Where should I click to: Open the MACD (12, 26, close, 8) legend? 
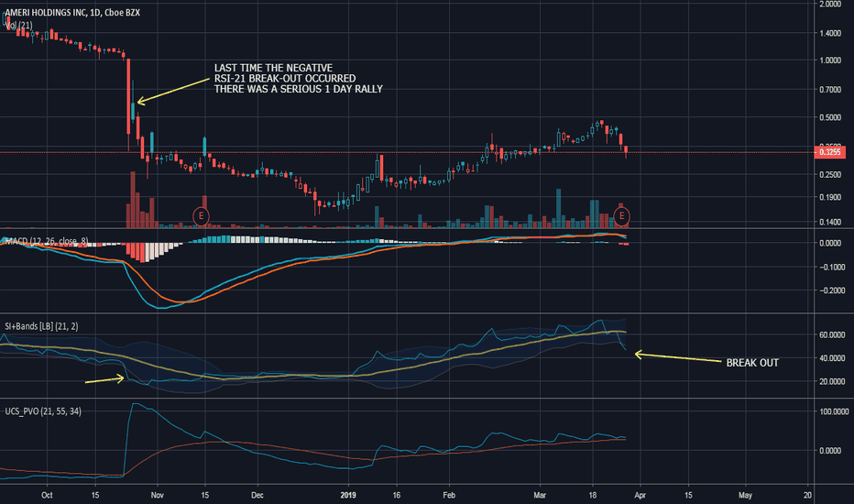click(x=47, y=241)
